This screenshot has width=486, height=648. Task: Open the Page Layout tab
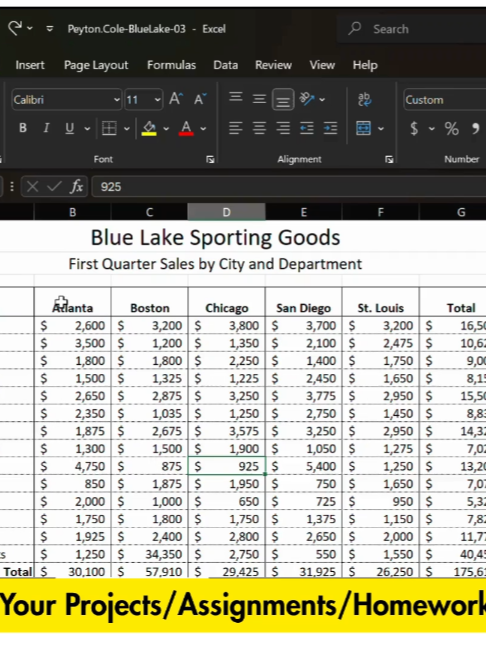(96, 65)
